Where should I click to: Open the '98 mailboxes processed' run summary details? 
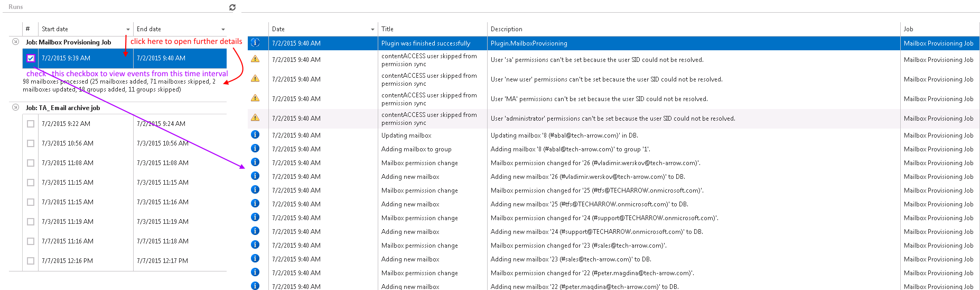[x=119, y=86]
